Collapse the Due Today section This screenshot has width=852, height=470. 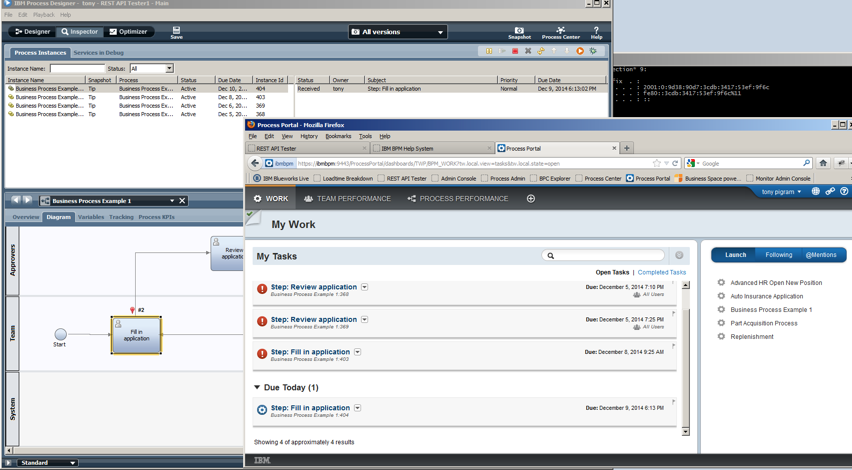pyautogui.click(x=257, y=387)
